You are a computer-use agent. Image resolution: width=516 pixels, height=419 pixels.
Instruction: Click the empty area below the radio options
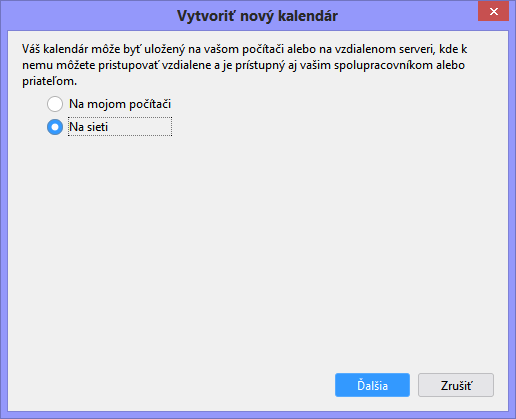coord(258,250)
